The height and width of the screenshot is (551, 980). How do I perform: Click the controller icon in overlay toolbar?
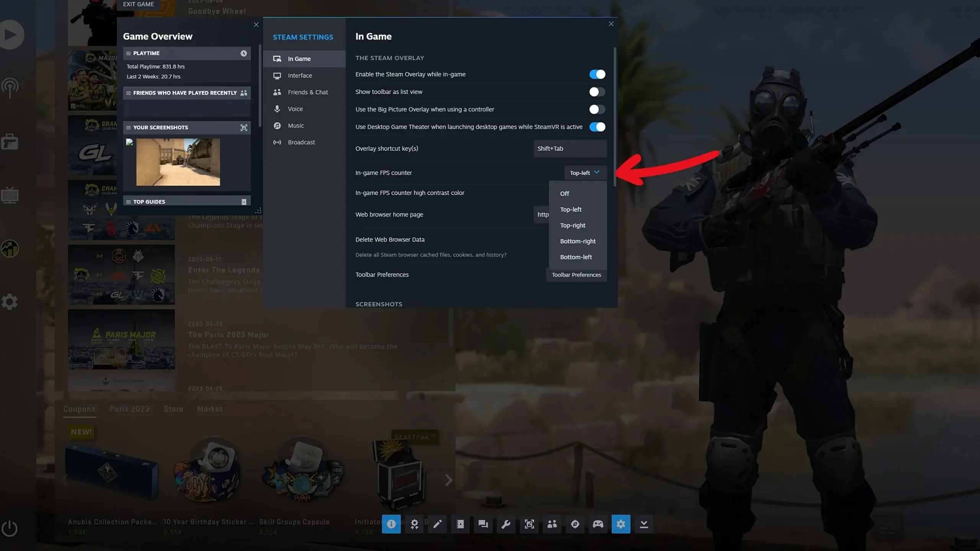tap(598, 524)
